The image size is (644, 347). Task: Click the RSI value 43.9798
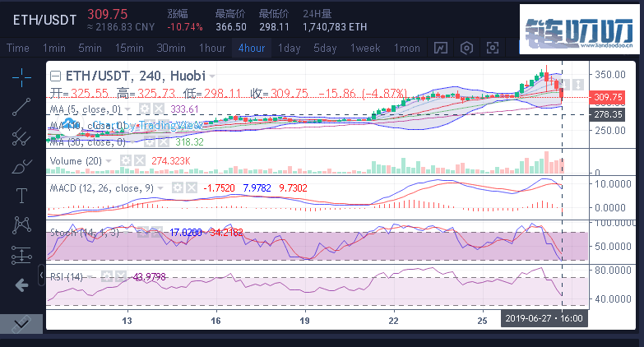pyautogui.click(x=150, y=277)
